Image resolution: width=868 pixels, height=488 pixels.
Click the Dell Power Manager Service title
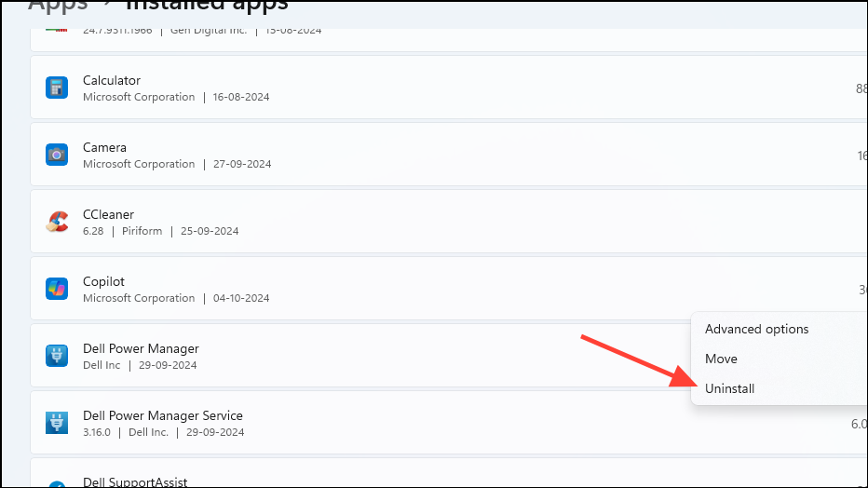pyautogui.click(x=163, y=415)
